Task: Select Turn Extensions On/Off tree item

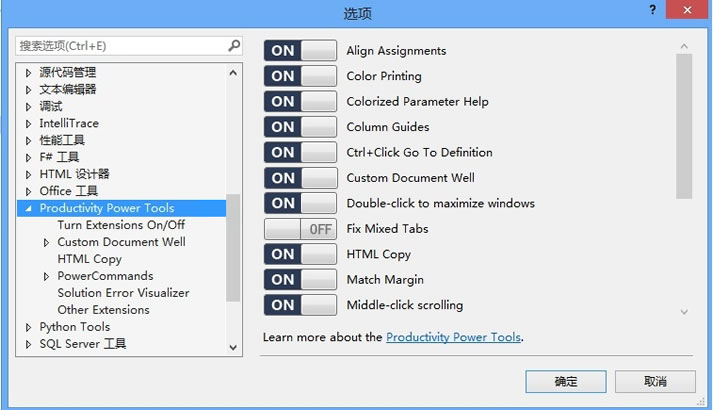Action: [121, 225]
